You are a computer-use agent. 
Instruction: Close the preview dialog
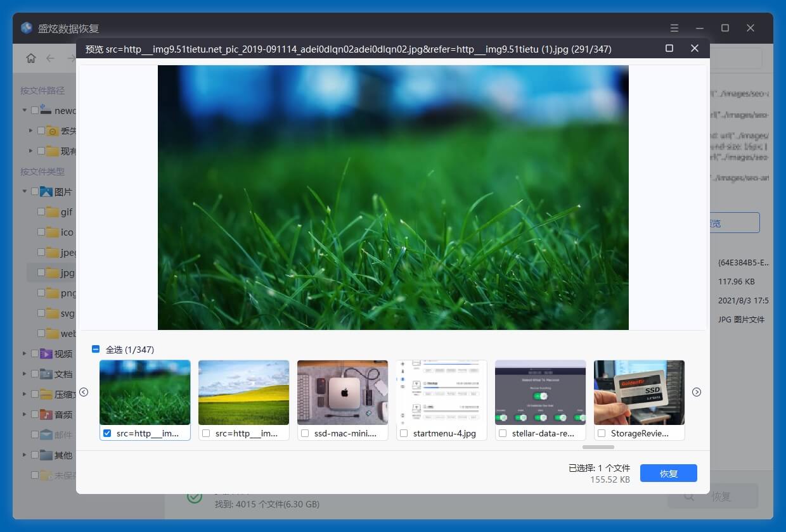click(695, 49)
